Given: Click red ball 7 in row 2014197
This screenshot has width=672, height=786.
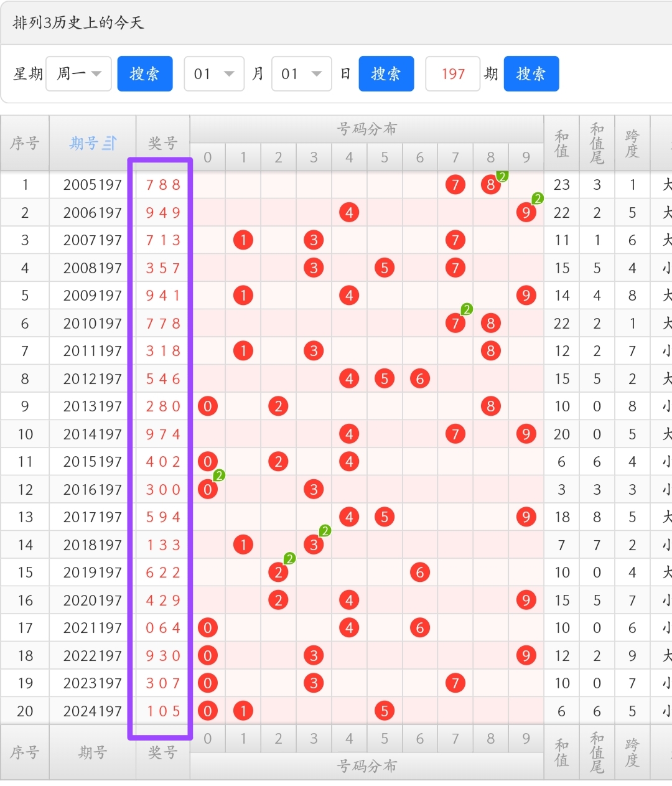Looking at the screenshot, I should pos(455,434).
